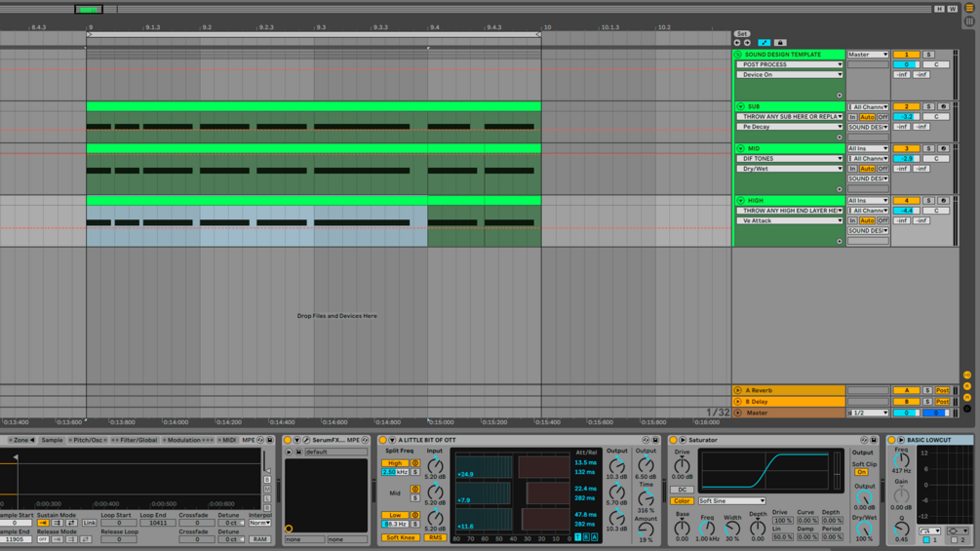Toggle the OTT Soft Knee button
The height and width of the screenshot is (551, 980).
pos(400,538)
